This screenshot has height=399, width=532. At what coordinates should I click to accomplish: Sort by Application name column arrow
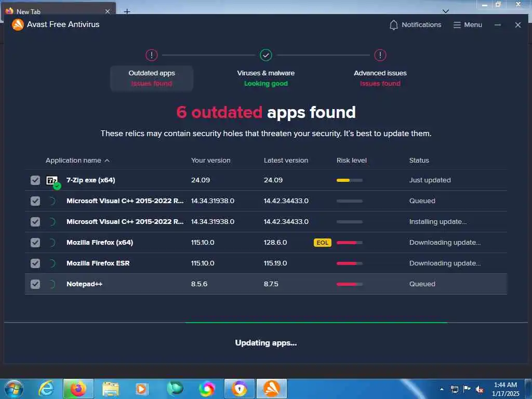coord(107,161)
